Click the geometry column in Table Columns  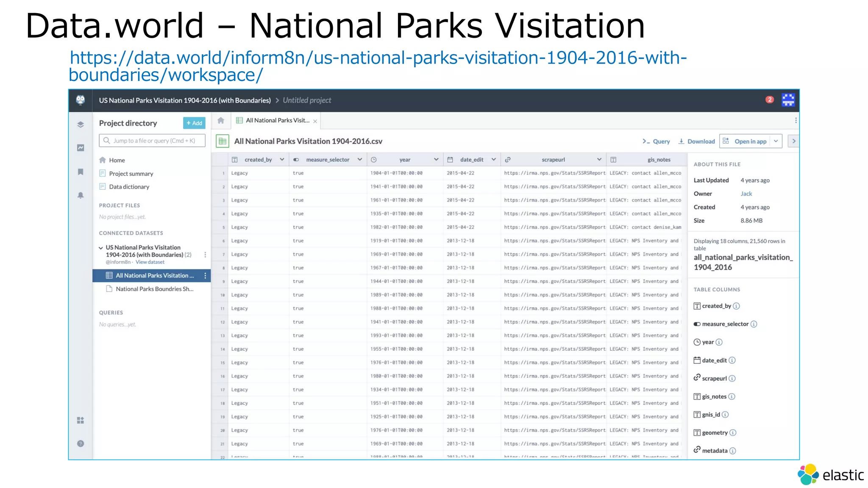[x=715, y=433]
